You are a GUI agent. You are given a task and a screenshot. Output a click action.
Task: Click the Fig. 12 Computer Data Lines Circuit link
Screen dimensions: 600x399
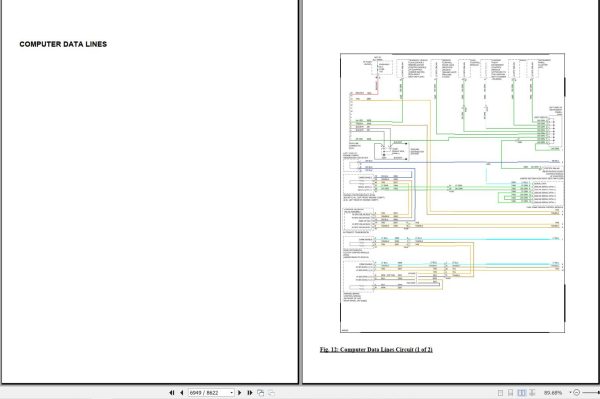(x=376, y=349)
